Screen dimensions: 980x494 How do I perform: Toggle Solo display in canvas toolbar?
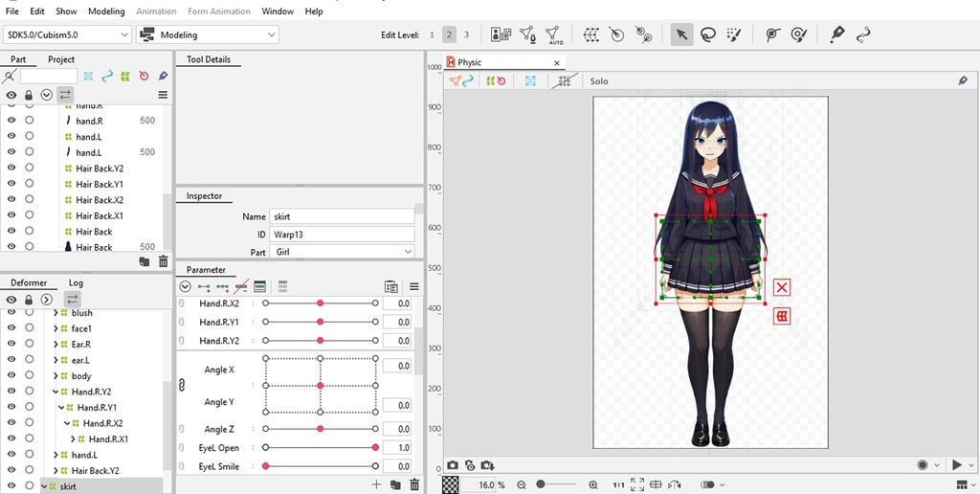[x=599, y=81]
